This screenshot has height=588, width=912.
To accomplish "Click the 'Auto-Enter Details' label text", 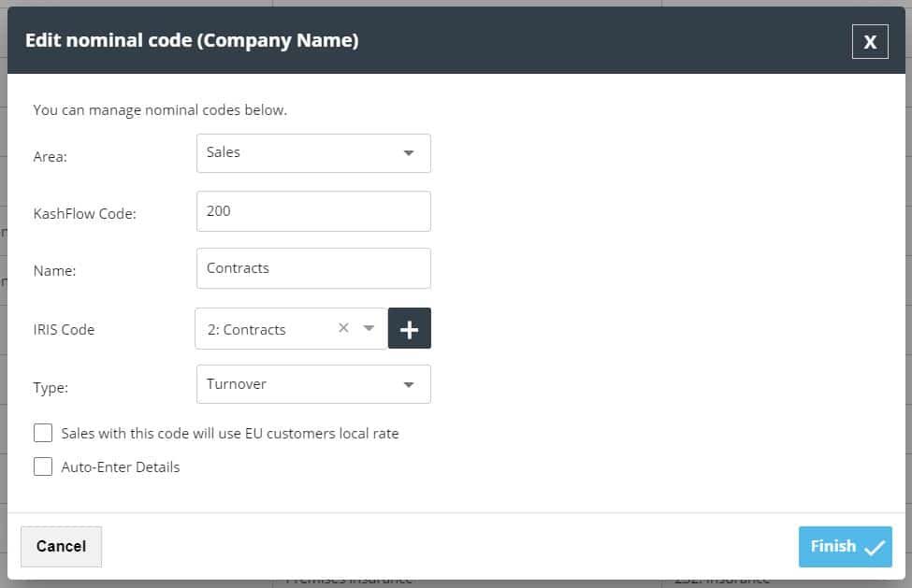I will pos(121,466).
